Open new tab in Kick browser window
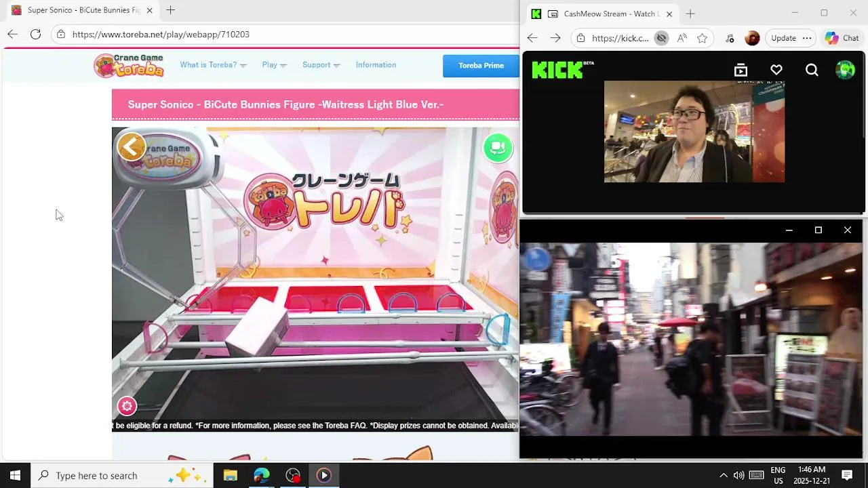 [690, 14]
